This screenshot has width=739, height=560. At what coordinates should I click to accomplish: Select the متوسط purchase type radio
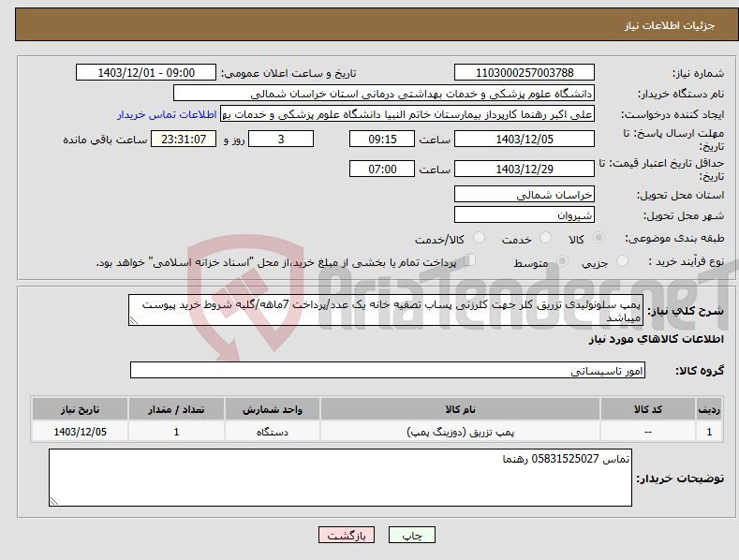562,260
